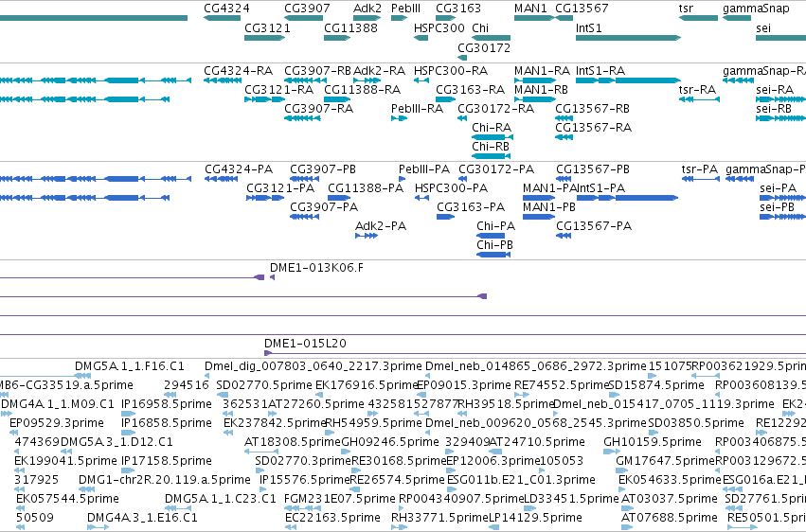Select the CG11388-RA transcript
Image resolution: width=806 pixels, height=532 pixels.
[x=337, y=99]
